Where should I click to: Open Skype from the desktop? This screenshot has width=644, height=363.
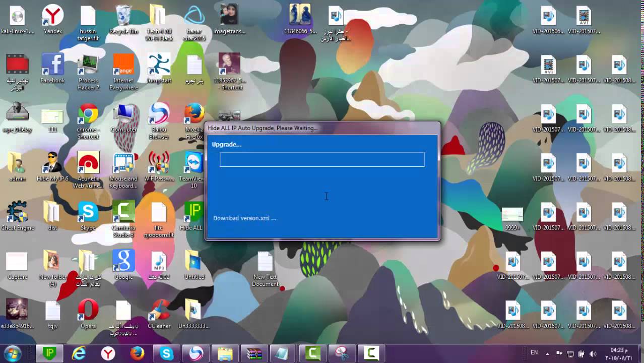click(x=88, y=216)
